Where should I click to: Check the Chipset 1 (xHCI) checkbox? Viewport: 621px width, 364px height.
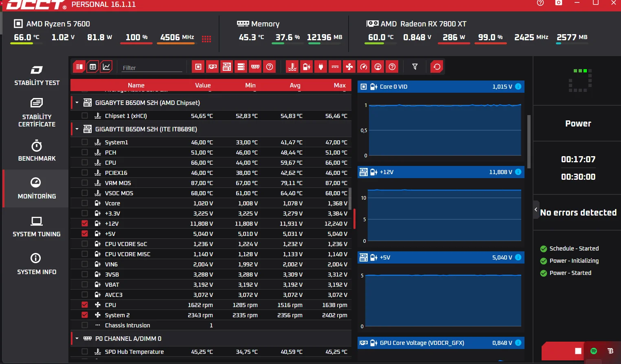pyautogui.click(x=85, y=116)
